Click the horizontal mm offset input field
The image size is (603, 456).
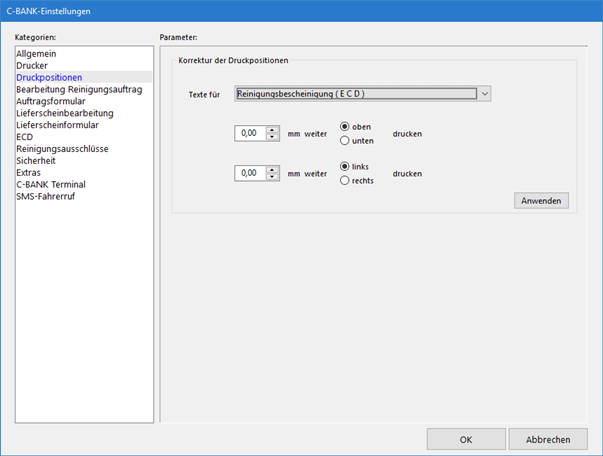(250, 173)
